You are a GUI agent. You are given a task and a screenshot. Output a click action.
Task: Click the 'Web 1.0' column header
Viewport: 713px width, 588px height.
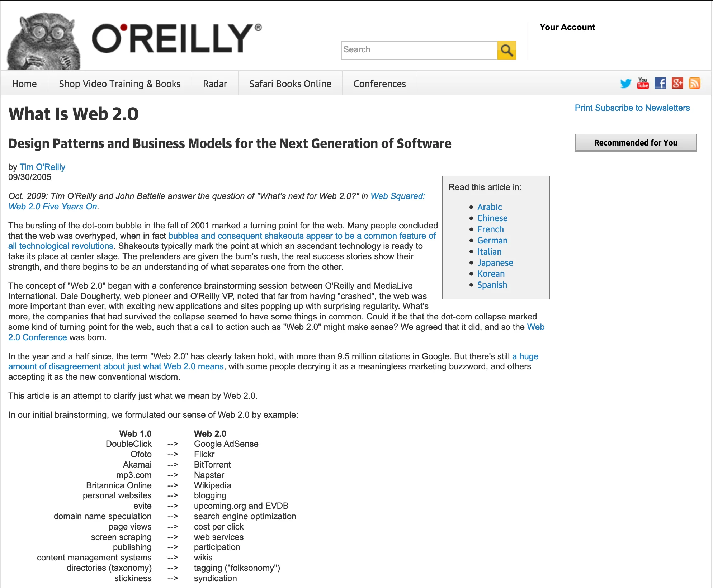tap(135, 434)
